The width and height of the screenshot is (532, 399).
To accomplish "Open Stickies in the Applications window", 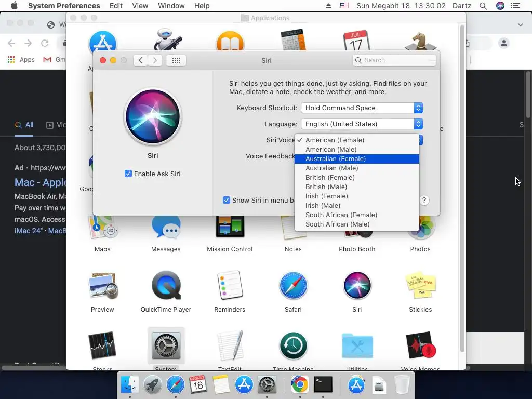I will click(420, 286).
